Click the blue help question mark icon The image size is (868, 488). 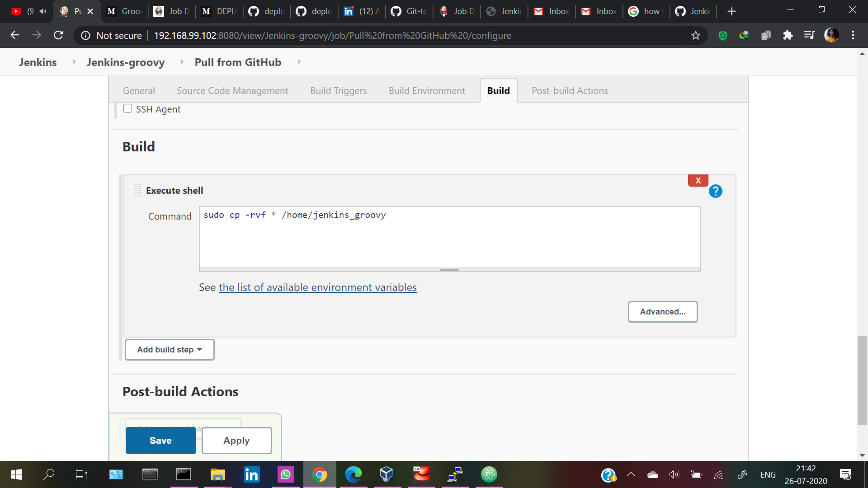point(715,191)
